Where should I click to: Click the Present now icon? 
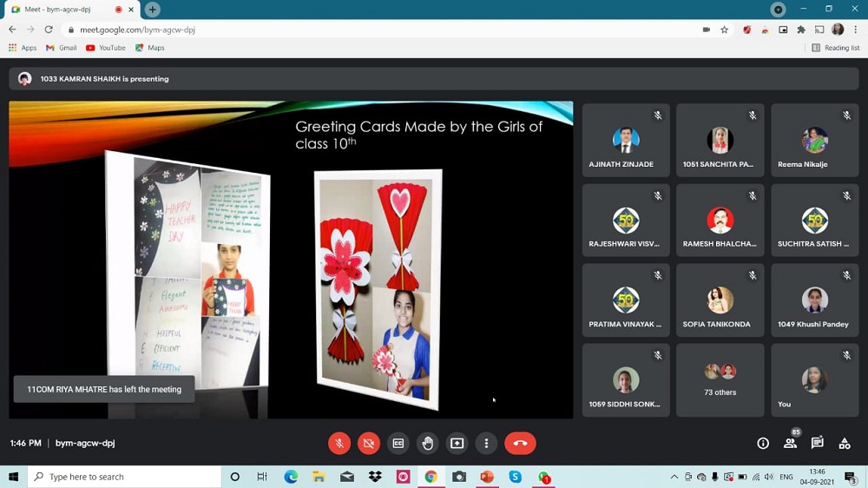[x=457, y=443]
